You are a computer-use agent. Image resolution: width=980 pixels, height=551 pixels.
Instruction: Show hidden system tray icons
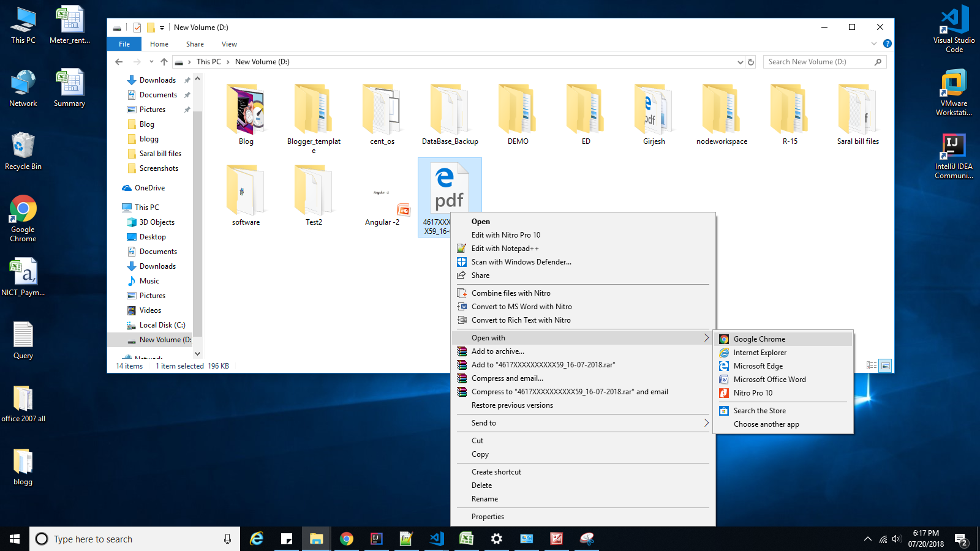coord(867,539)
